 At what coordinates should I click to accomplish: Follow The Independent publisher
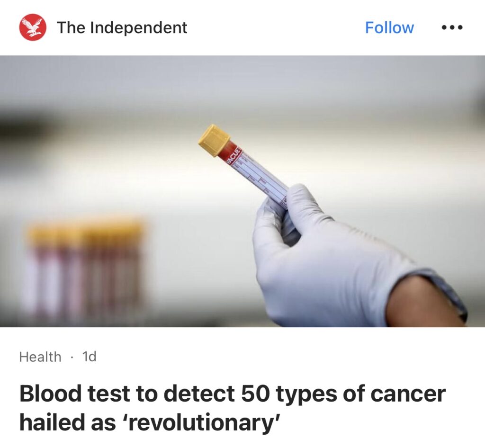click(x=389, y=27)
